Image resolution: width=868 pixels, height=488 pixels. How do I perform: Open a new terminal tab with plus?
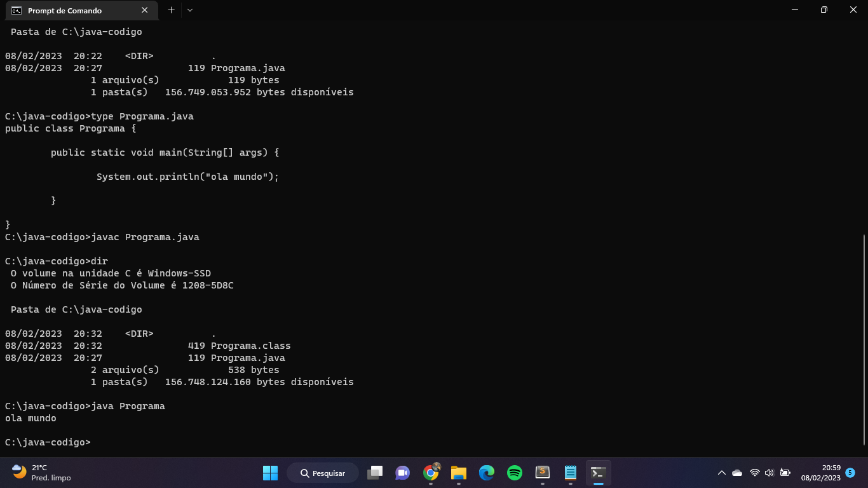pyautogui.click(x=171, y=10)
